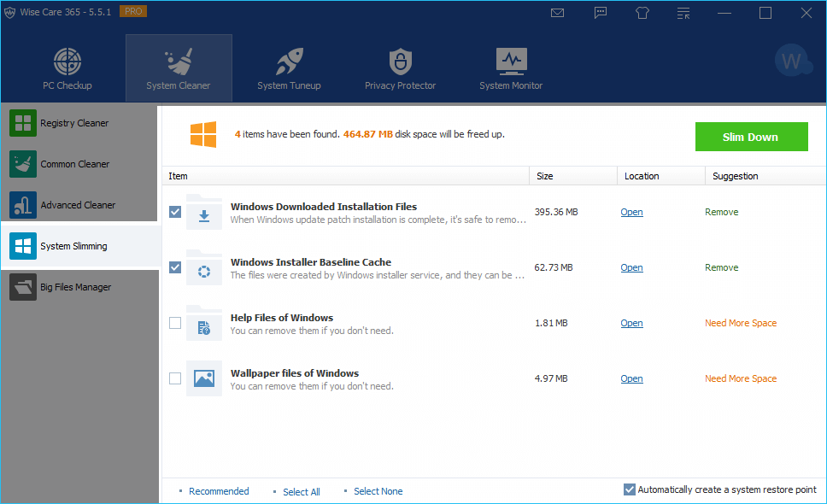Click the Windows Downloaded Installation Files title

[x=324, y=207]
